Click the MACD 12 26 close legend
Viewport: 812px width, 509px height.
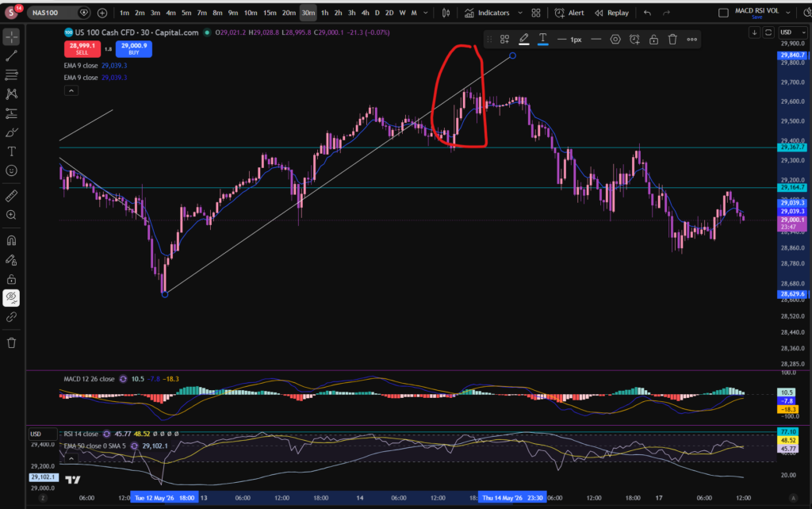pyautogui.click(x=89, y=379)
